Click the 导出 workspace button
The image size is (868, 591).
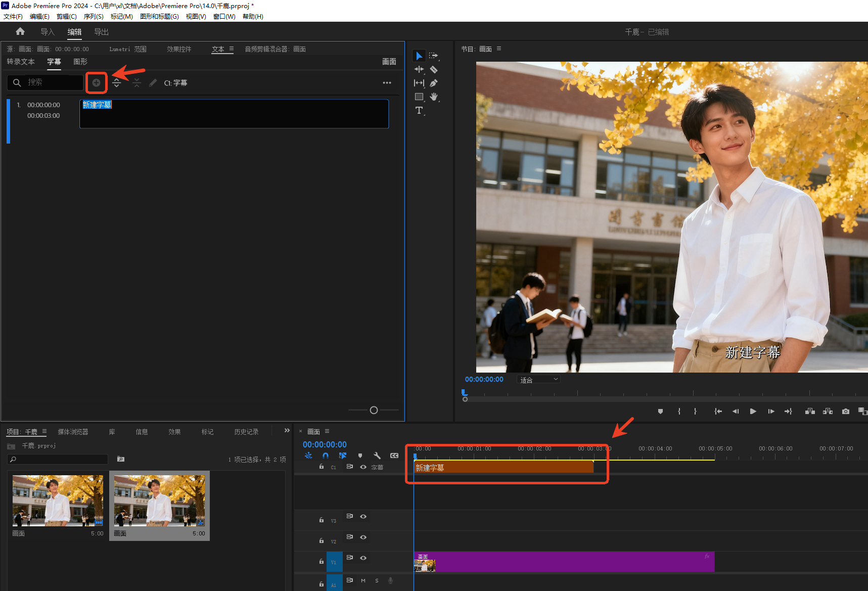pyautogui.click(x=101, y=32)
